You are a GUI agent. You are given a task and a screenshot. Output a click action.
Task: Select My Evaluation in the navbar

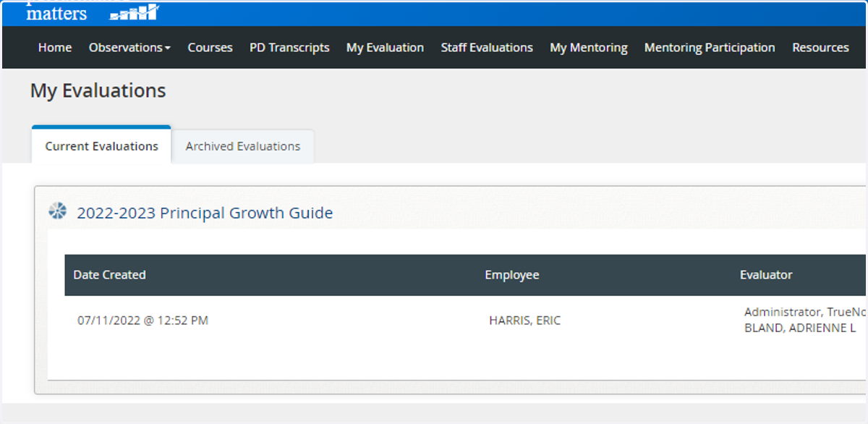[x=385, y=48]
